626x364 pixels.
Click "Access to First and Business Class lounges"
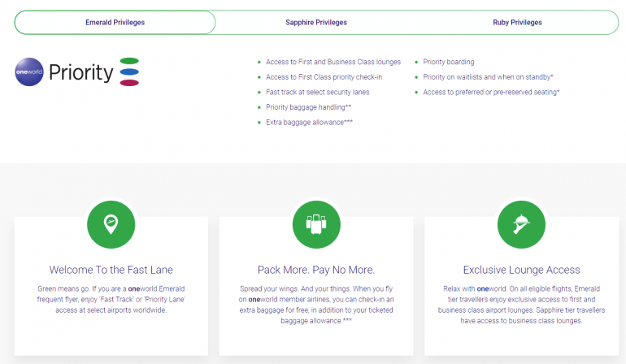click(333, 62)
